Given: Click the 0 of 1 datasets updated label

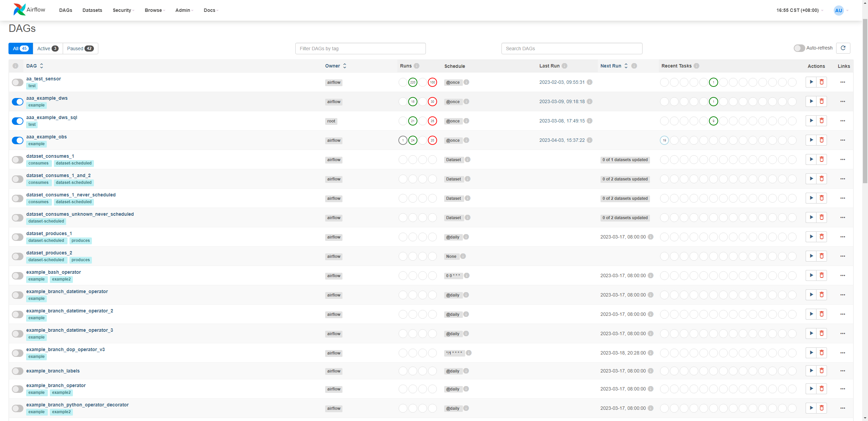Looking at the screenshot, I should point(625,160).
